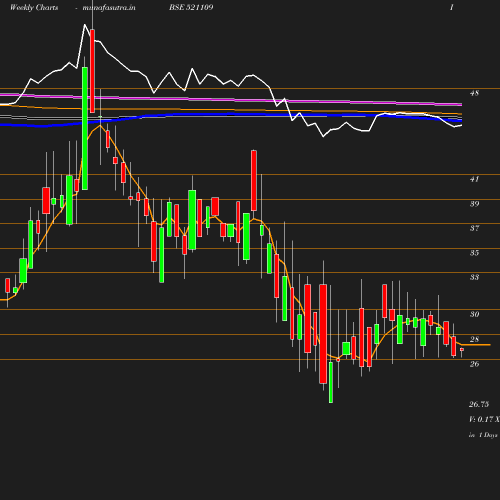Screen dimensions: 500x500
Task: Click the 39 price axis label
Action: pyautogui.click(x=474, y=204)
